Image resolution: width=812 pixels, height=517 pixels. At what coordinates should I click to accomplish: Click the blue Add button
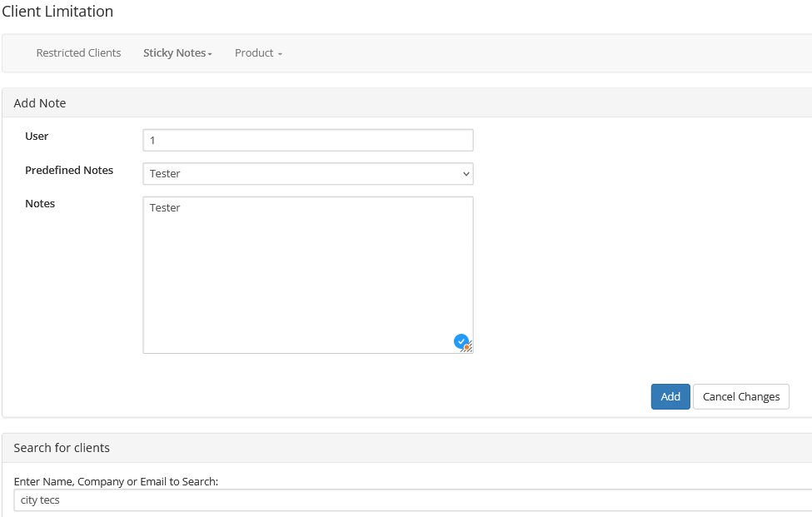pos(670,396)
